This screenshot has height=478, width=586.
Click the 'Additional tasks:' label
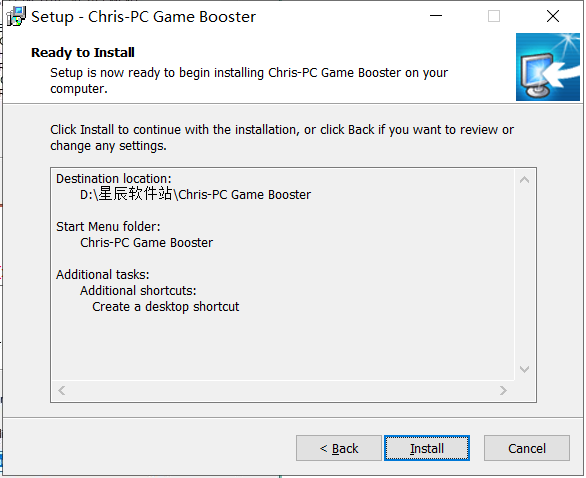[x=103, y=275]
